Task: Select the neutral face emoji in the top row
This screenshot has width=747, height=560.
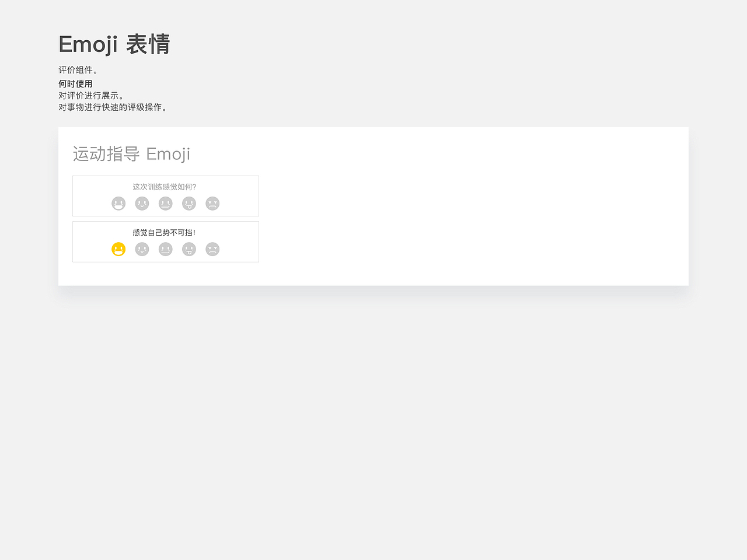Action: coord(165,203)
